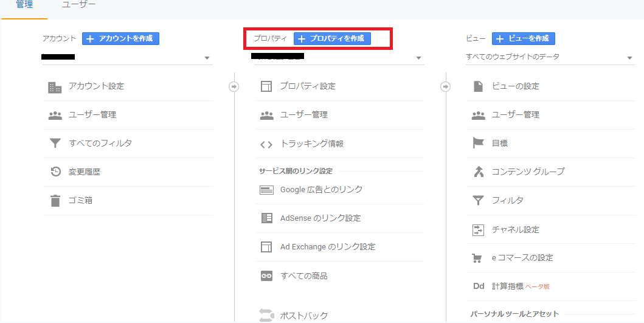Expand the account selector dropdown
The width and height of the screenshot is (644, 323).
tap(207, 58)
